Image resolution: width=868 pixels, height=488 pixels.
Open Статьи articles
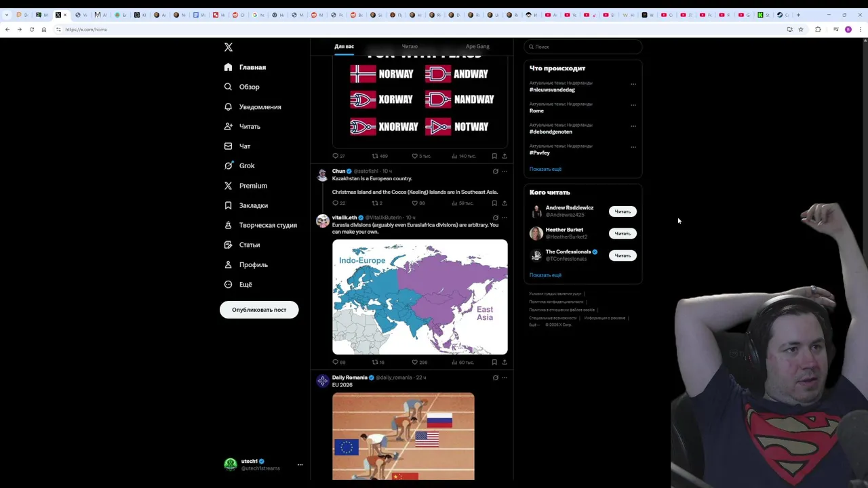(242, 245)
